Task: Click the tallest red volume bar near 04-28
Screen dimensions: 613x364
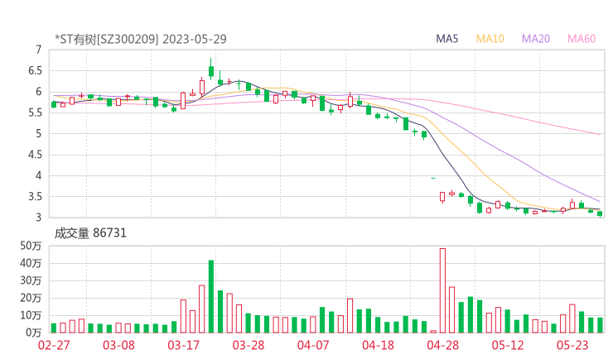Action: point(442,290)
